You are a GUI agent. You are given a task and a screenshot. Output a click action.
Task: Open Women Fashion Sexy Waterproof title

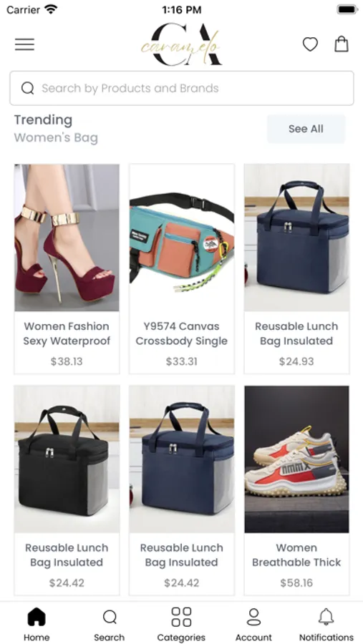[67, 333]
